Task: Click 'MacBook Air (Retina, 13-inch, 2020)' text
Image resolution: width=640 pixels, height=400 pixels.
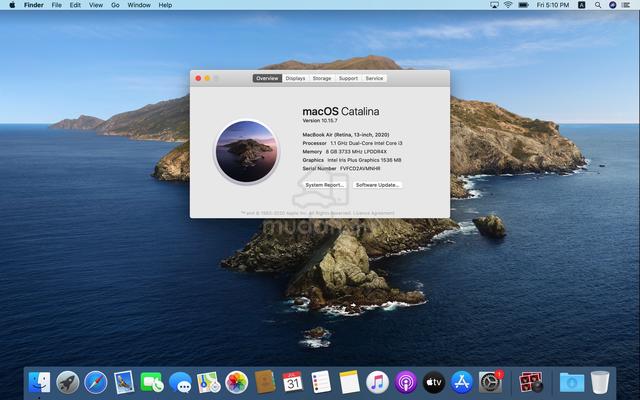Action: pyautogui.click(x=346, y=135)
